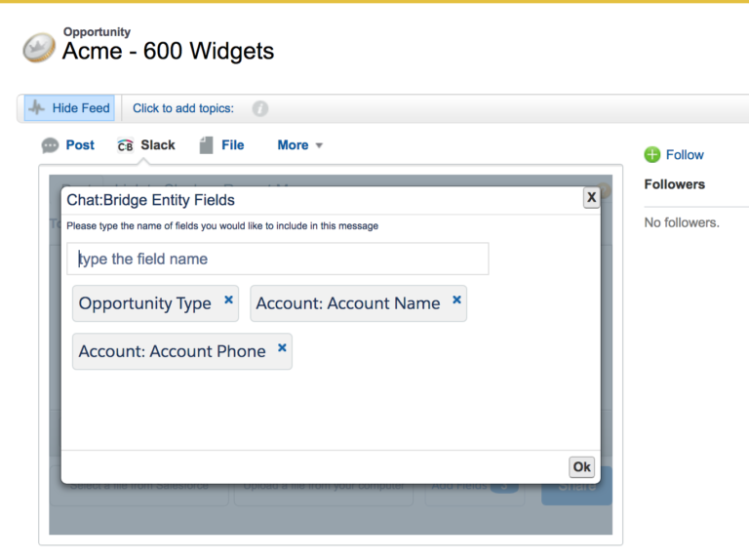The height and width of the screenshot is (560, 749).
Task: Click the Slack CB icon
Action: (x=125, y=145)
